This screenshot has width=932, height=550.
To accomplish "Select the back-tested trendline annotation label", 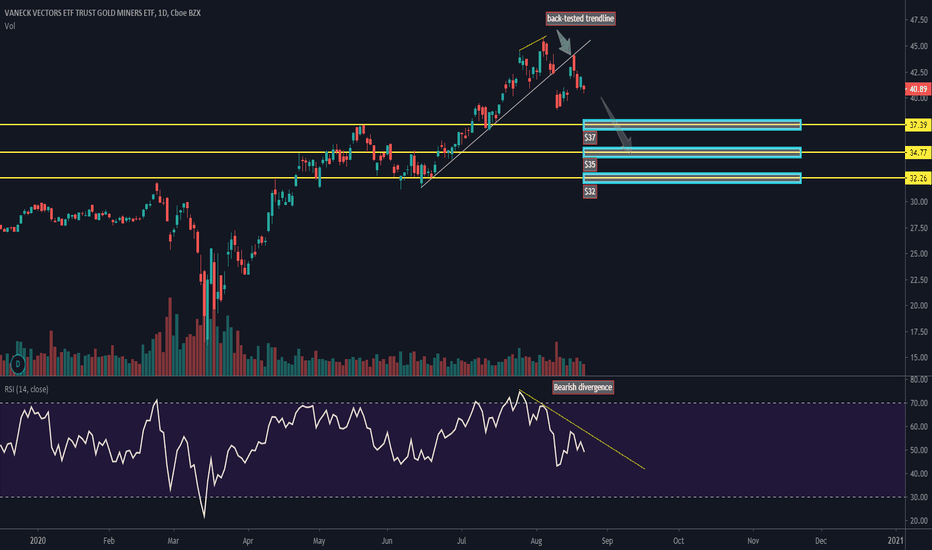I will [x=580, y=18].
